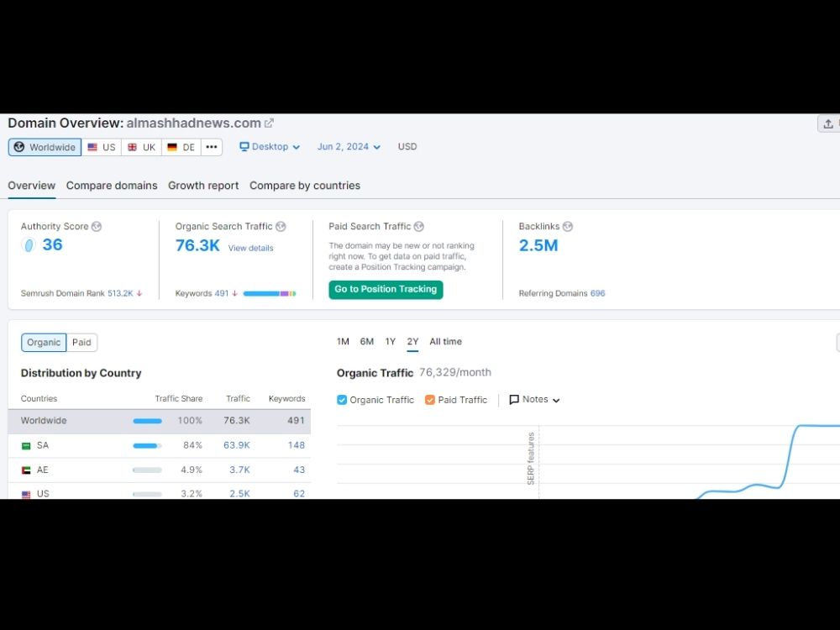Click the US flag in country table
The height and width of the screenshot is (630, 840).
pos(26,495)
